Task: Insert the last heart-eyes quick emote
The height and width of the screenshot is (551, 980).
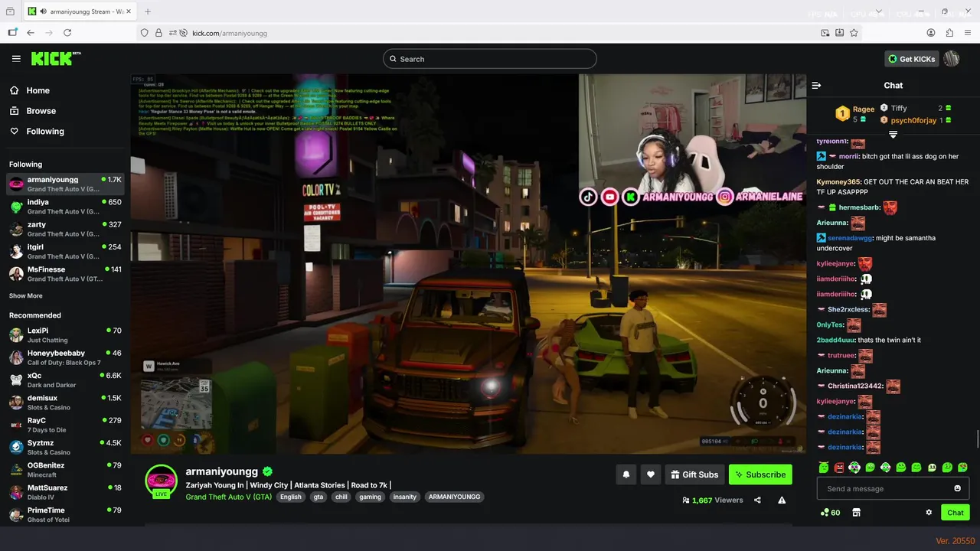Action: pyautogui.click(x=963, y=468)
